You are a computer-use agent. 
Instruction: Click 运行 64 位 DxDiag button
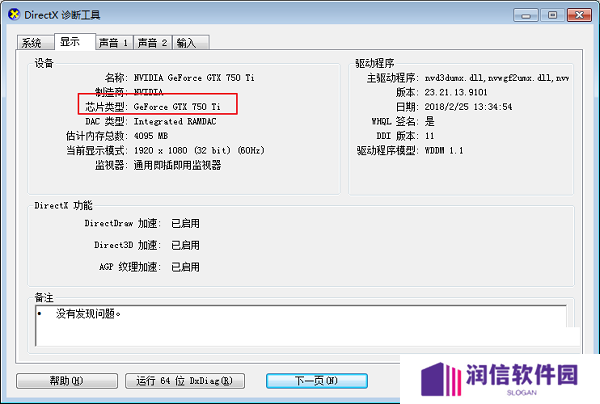[185, 381]
